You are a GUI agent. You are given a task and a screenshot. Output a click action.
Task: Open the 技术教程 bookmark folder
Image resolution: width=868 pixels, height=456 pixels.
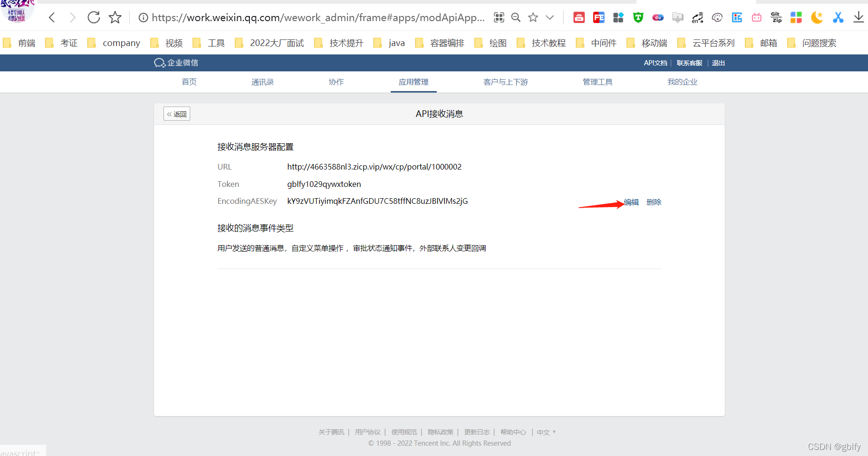pos(542,43)
